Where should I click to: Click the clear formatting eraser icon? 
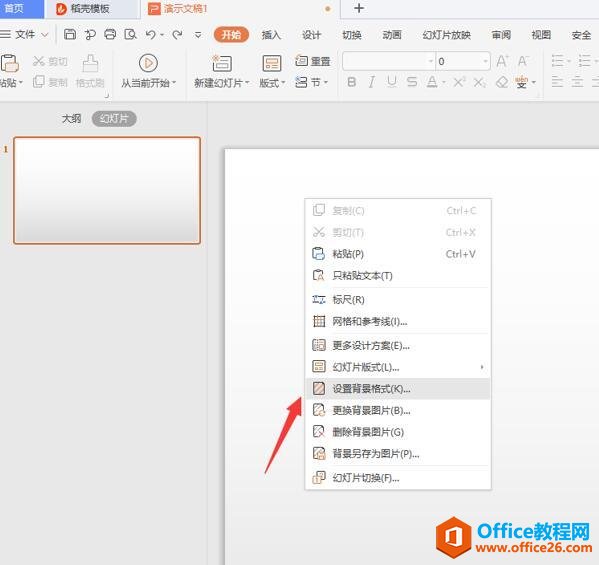click(x=502, y=82)
